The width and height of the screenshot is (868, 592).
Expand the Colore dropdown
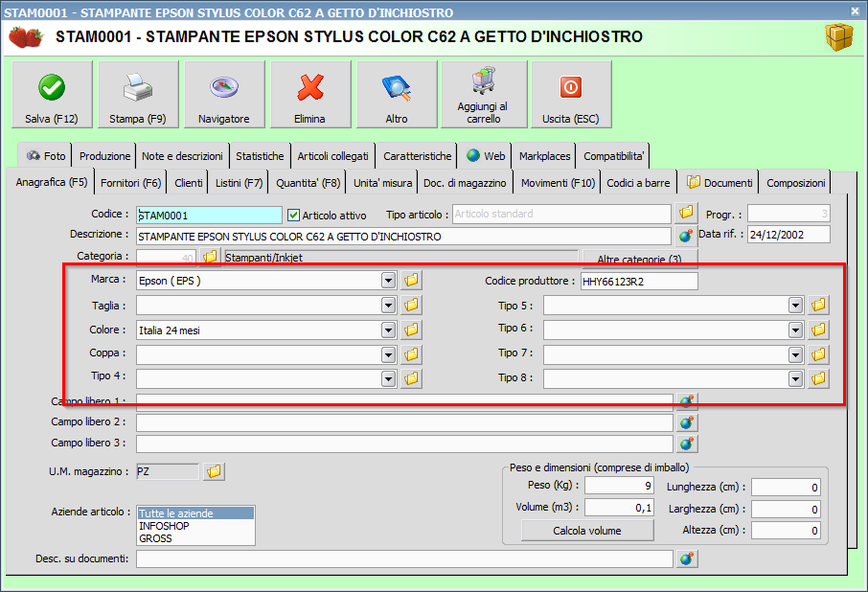click(389, 330)
